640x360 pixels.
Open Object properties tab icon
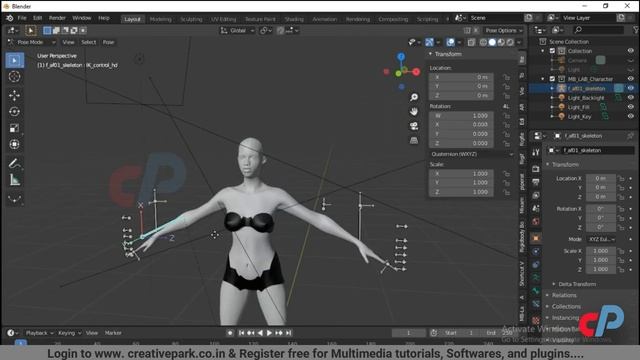click(x=536, y=238)
